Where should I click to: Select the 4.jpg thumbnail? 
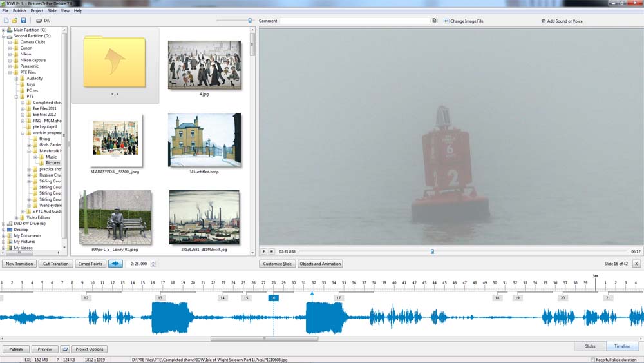coord(204,65)
